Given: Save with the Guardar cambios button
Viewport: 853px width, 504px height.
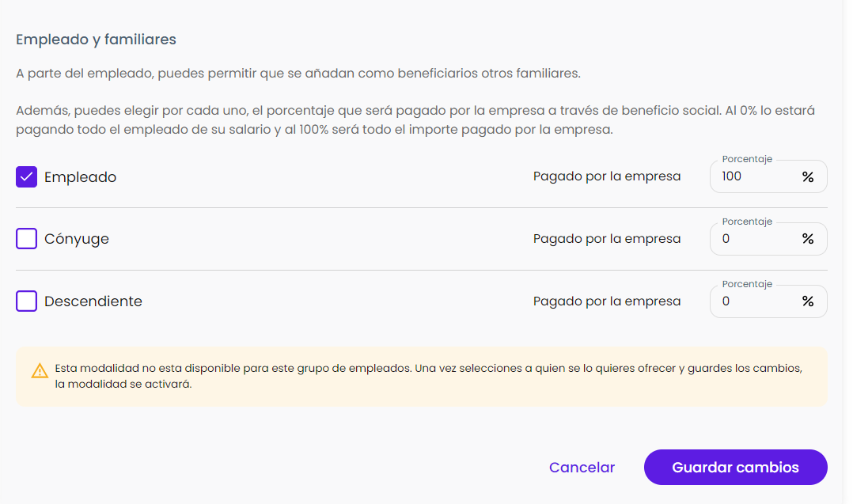Looking at the screenshot, I should [735, 467].
